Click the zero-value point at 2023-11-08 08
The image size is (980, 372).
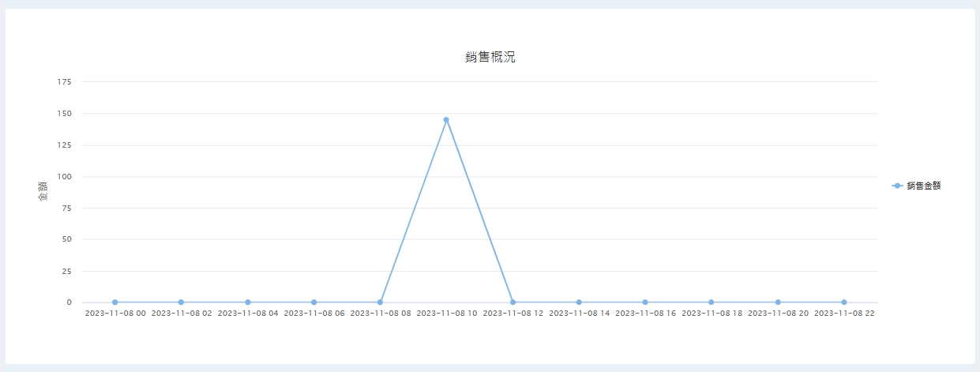coord(380,302)
